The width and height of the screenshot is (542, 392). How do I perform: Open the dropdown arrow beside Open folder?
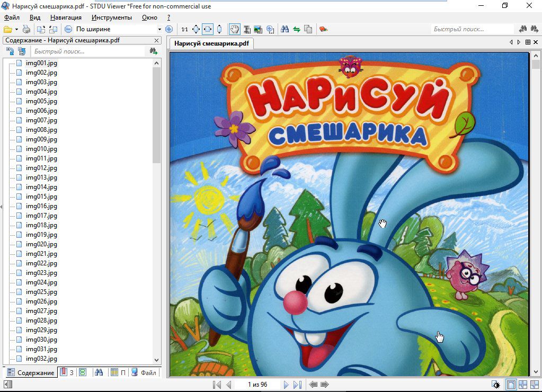pos(16,29)
